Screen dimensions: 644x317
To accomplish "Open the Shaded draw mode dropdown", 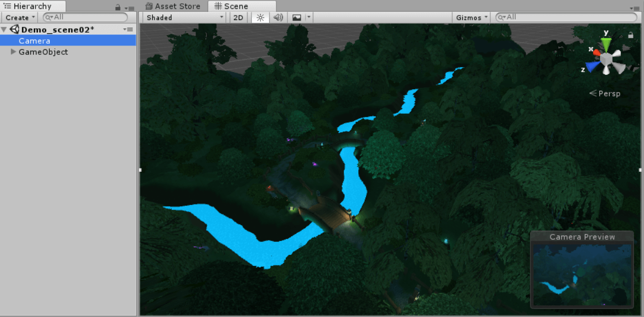I will pyautogui.click(x=184, y=18).
